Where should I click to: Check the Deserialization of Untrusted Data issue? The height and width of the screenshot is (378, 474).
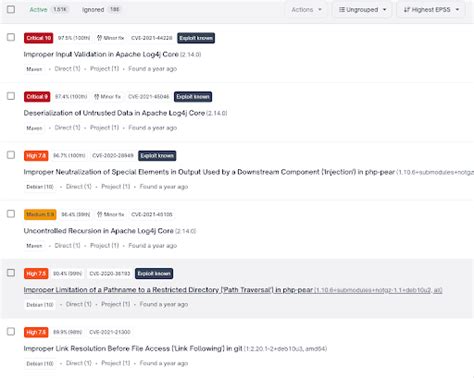pyautogui.click(x=11, y=96)
